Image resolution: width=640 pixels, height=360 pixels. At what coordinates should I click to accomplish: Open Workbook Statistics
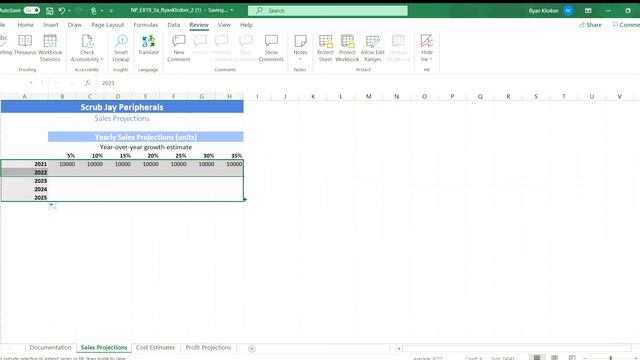[50, 48]
